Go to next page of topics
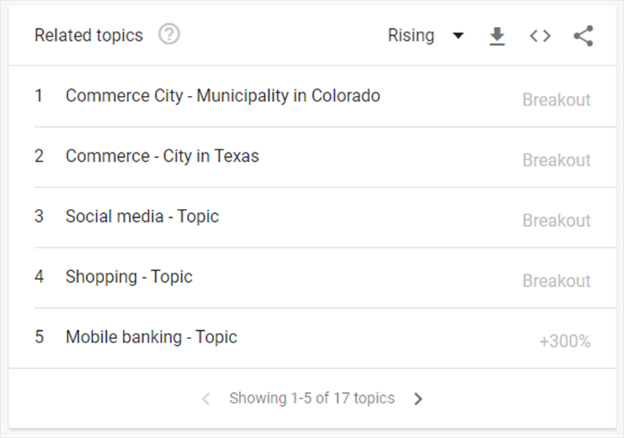624x438 pixels. 418,399
